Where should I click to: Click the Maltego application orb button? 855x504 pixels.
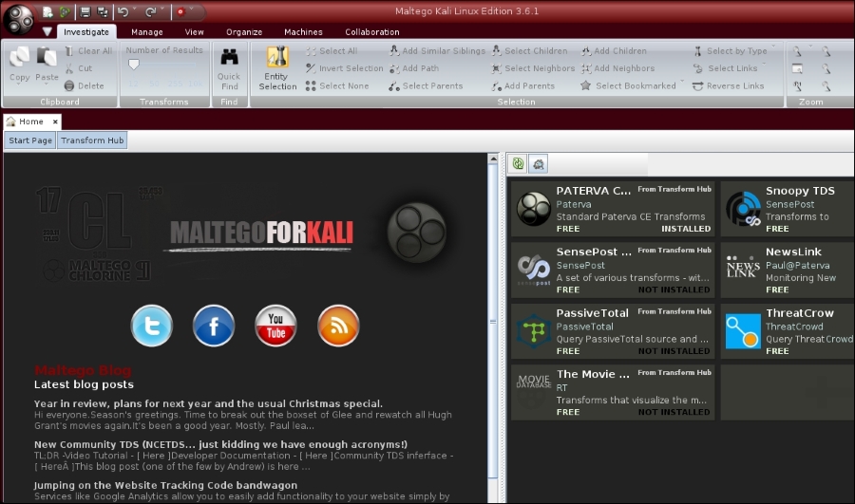18,17
